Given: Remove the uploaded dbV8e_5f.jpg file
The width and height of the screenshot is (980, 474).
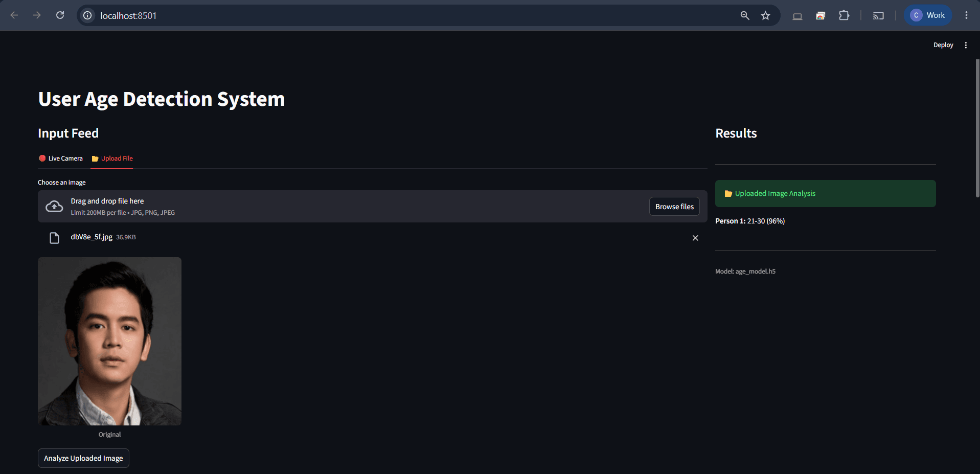Looking at the screenshot, I should [695, 238].
